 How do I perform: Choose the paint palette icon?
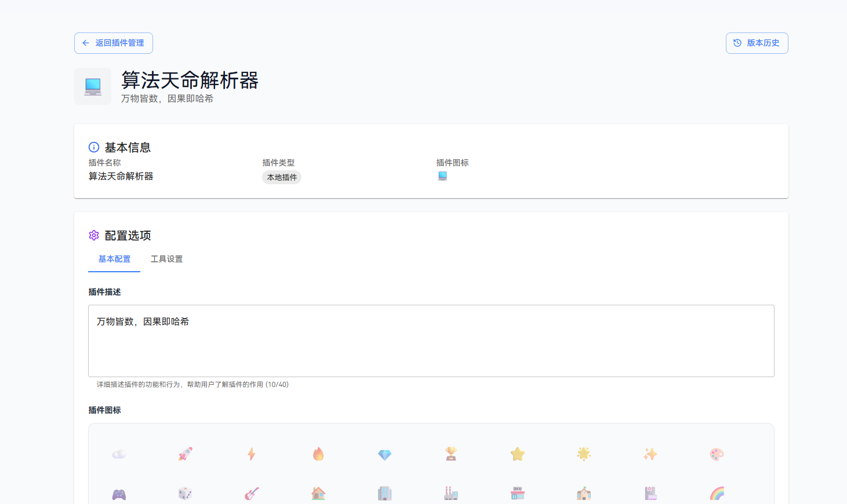click(717, 454)
